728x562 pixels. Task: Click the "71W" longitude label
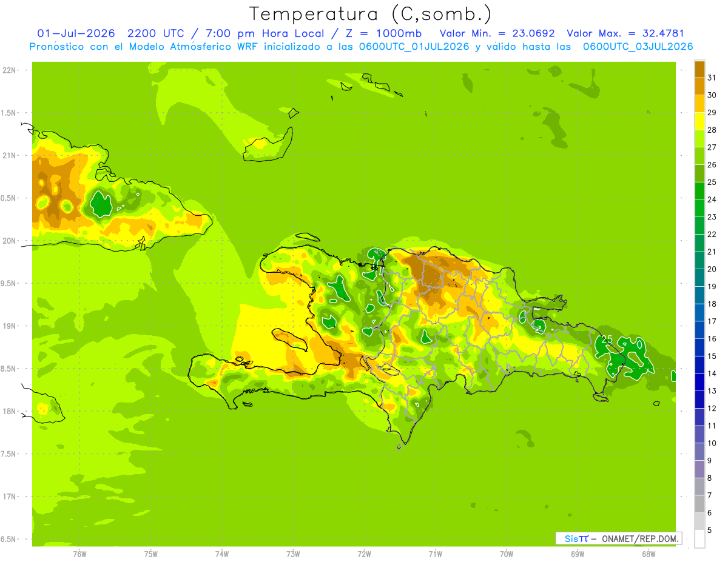tap(435, 554)
